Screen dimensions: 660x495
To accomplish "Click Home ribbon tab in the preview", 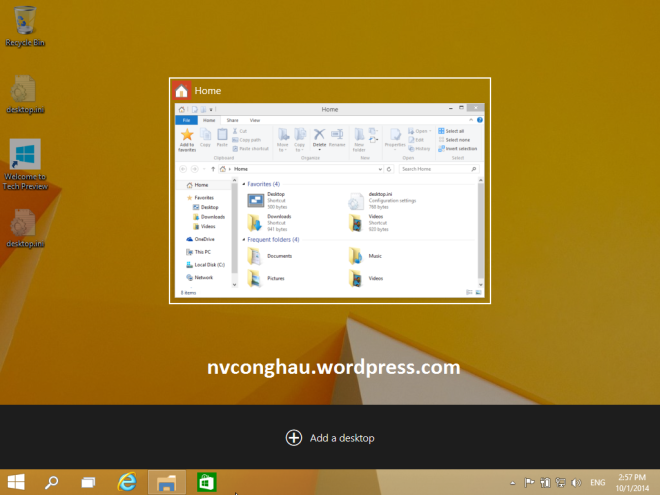I will 209,120.
